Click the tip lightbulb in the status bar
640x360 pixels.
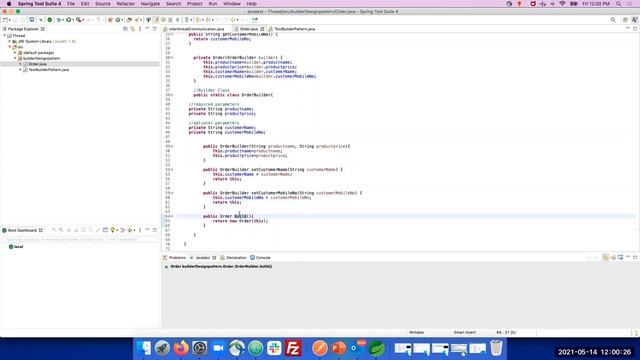(636, 333)
